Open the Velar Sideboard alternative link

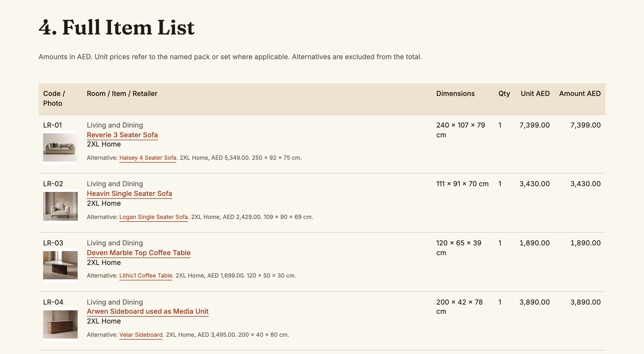click(141, 335)
